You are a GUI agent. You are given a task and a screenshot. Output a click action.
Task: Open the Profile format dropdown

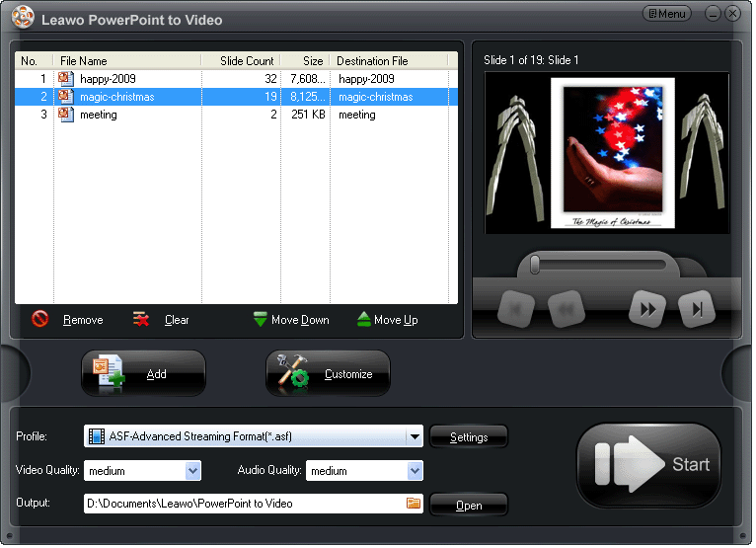[x=254, y=436]
